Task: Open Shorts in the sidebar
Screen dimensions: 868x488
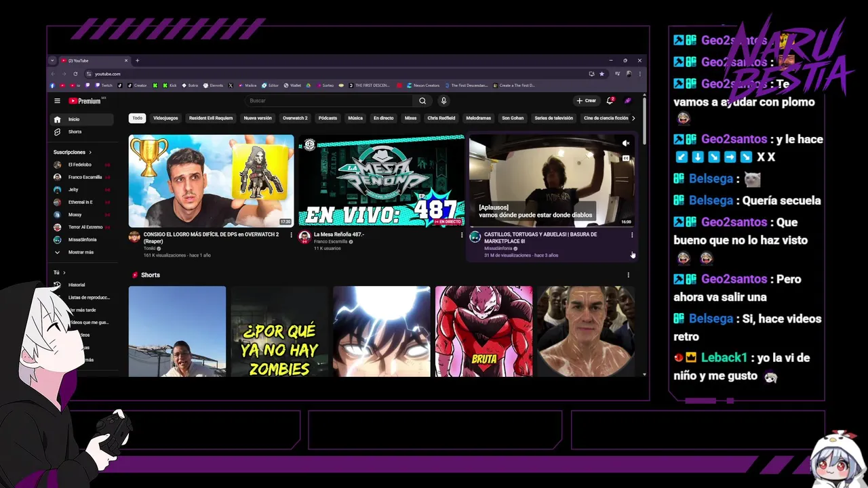Action: click(x=82, y=131)
